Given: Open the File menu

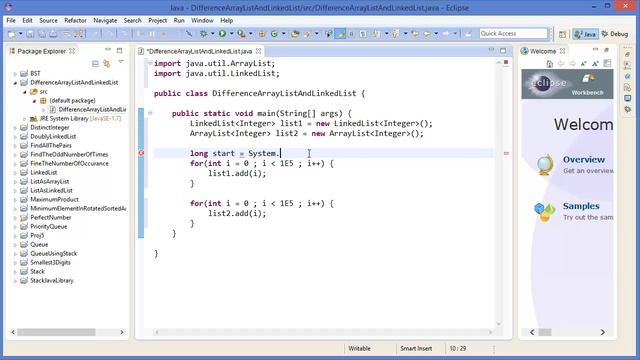Looking at the screenshot, I should click(x=11, y=20).
